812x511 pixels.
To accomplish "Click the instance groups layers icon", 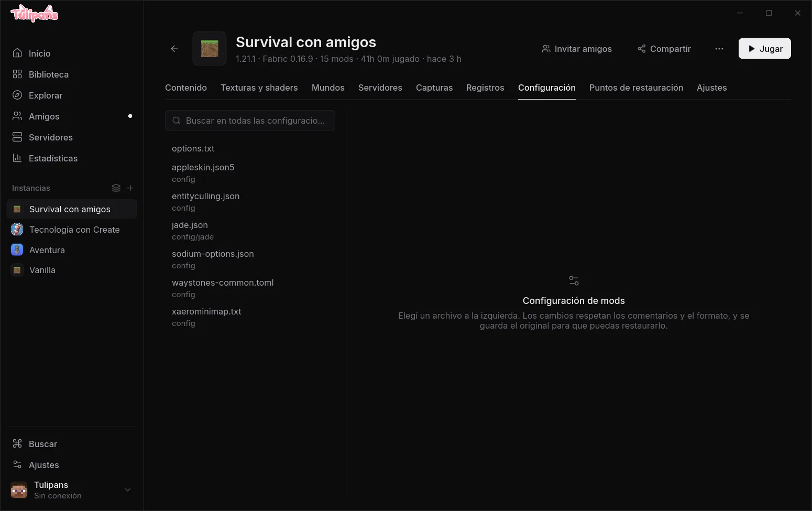I will [x=116, y=188].
